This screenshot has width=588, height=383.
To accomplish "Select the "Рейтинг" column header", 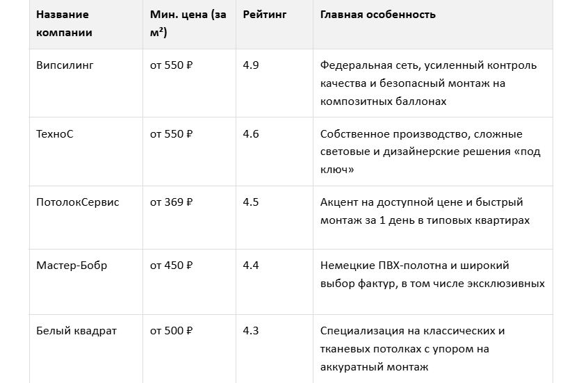I will pyautogui.click(x=265, y=15).
